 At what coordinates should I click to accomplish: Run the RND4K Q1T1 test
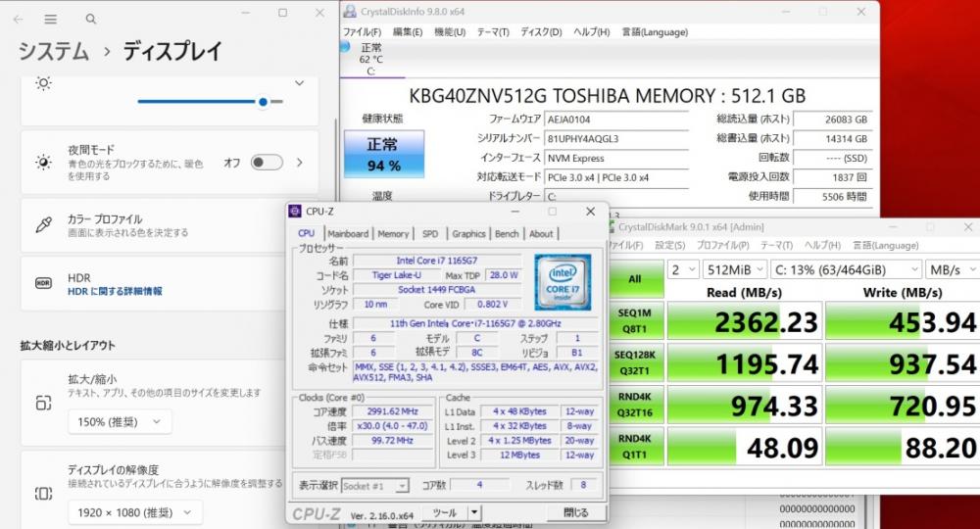click(x=635, y=447)
